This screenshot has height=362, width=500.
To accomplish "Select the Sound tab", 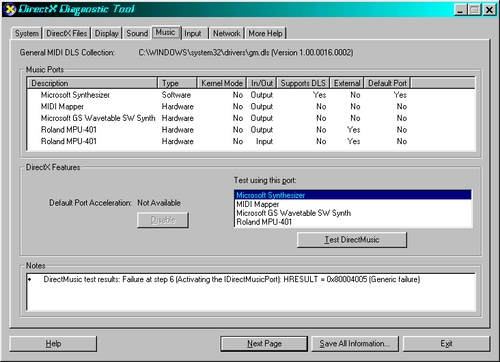I will [x=137, y=33].
